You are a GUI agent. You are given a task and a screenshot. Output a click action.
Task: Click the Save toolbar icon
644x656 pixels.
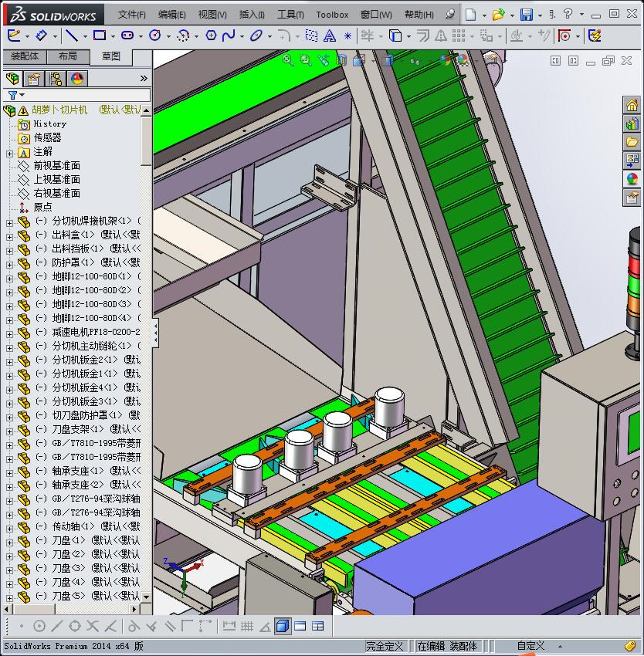click(x=527, y=15)
